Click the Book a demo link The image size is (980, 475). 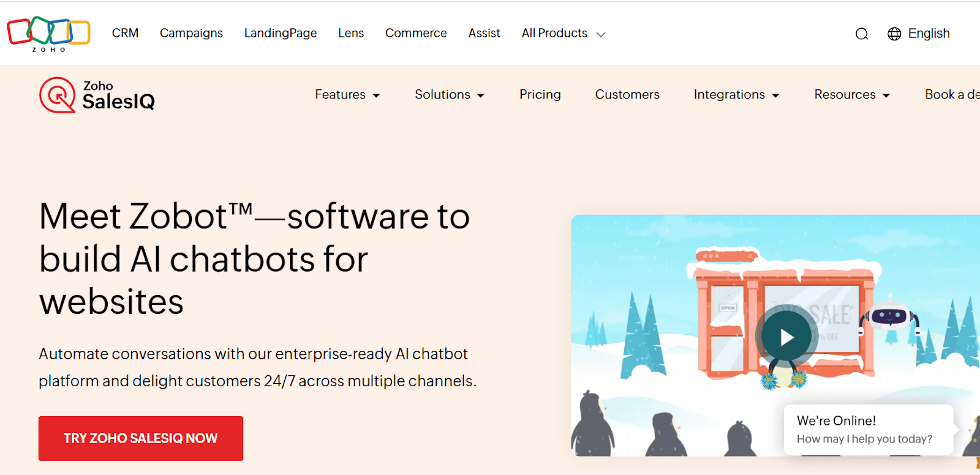(952, 94)
